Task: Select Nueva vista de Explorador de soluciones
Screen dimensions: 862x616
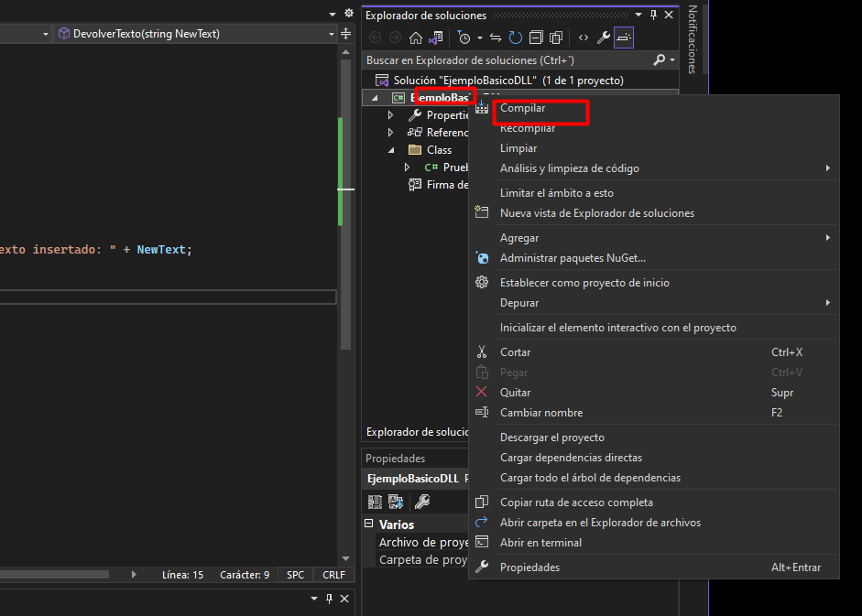Action: [597, 213]
